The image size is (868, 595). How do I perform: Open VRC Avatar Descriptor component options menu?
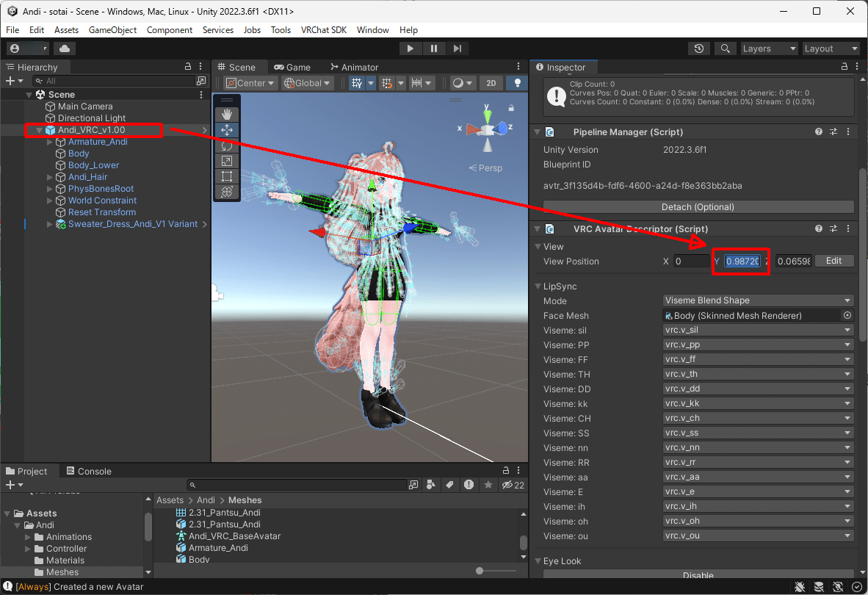[848, 228]
